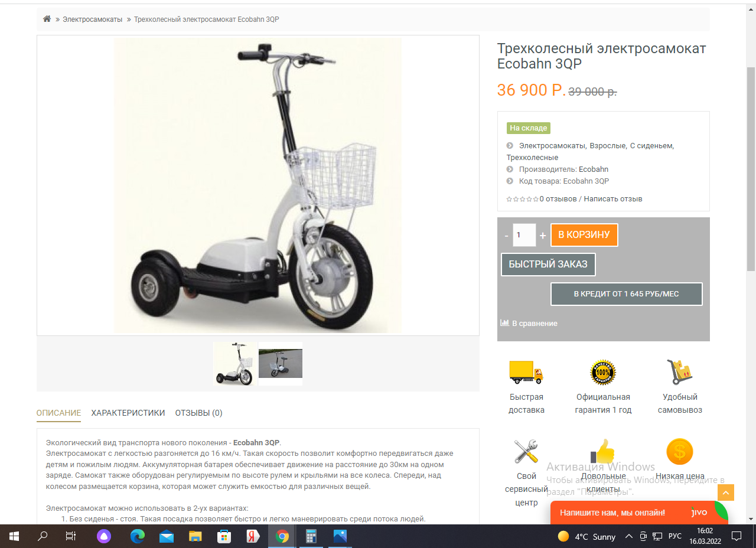756x548 pixels.
Task: Click the orange back-to-top arrow button
Action: 726,493
